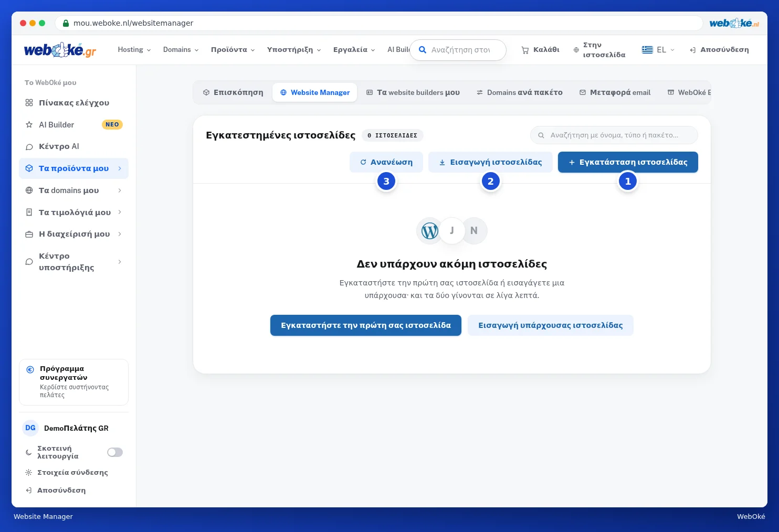Click the Κέντρο AI chat bubble icon

pos(29,147)
